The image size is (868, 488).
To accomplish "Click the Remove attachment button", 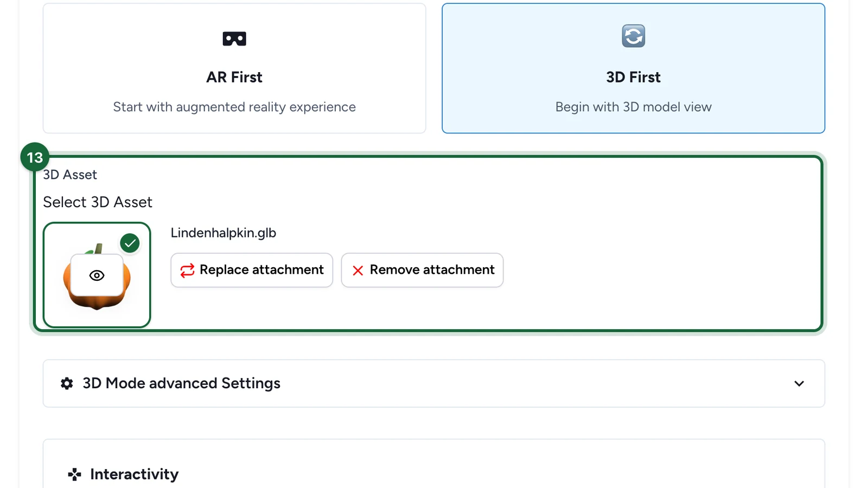I will tap(422, 270).
